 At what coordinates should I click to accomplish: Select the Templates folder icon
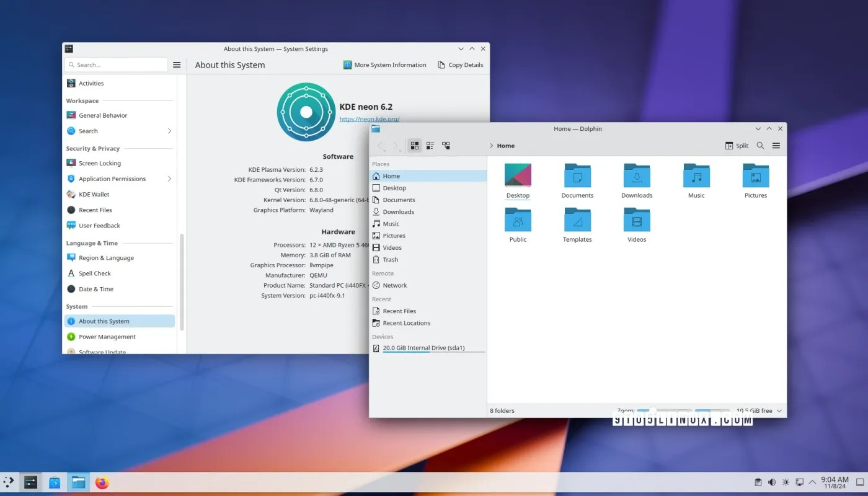(x=577, y=219)
